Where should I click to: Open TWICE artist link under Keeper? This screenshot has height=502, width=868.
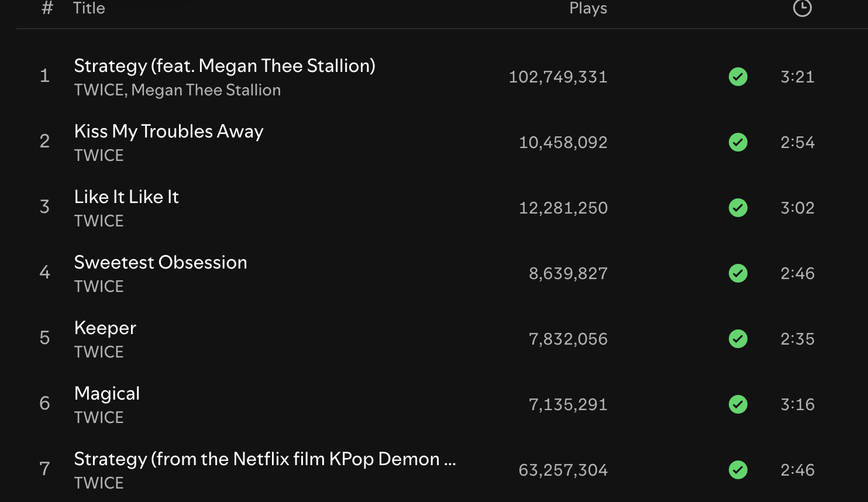click(x=99, y=352)
